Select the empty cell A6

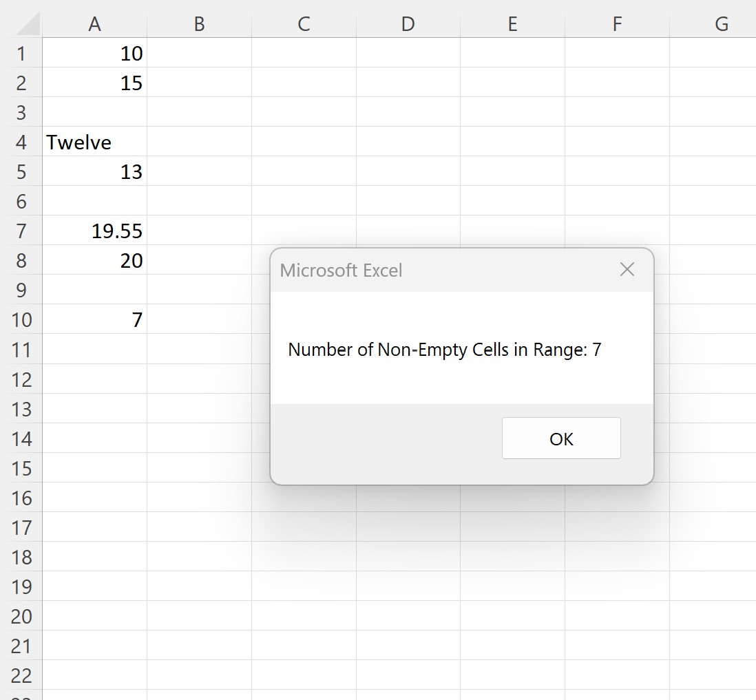tap(94, 201)
